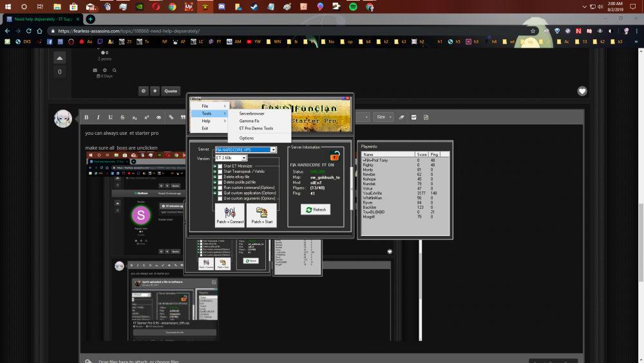Click the page icon at editor toolbar end
This screenshot has height=363, width=644.
tap(426, 117)
